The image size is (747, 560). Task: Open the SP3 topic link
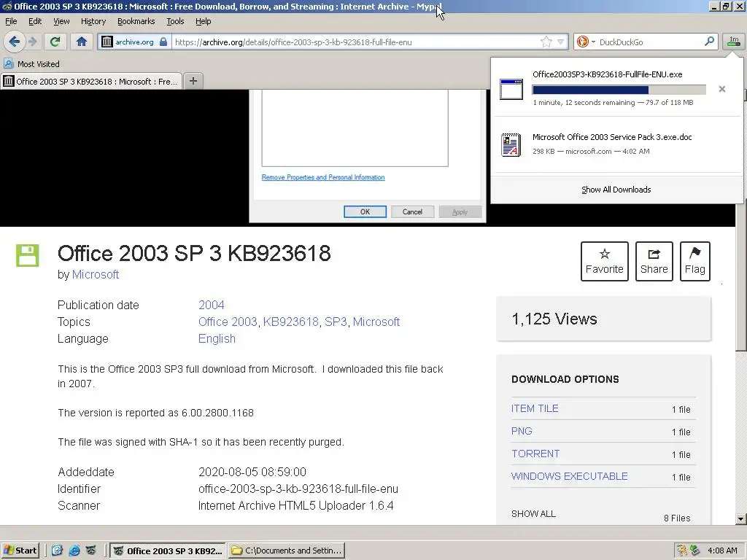coord(336,322)
